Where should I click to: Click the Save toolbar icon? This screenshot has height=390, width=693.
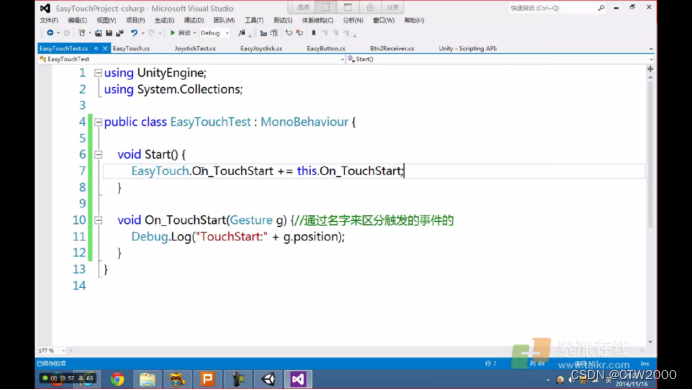(x=109, y=33)
